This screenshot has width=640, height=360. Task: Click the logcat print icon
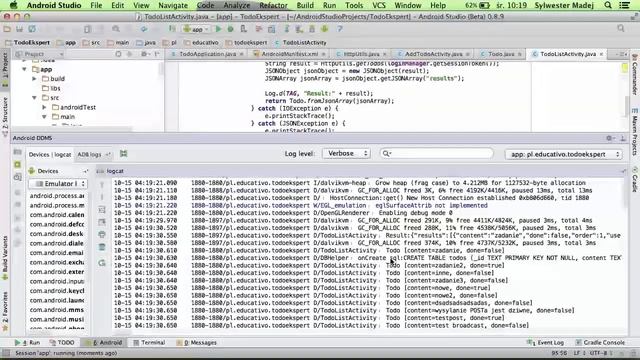tap(102, 234)
